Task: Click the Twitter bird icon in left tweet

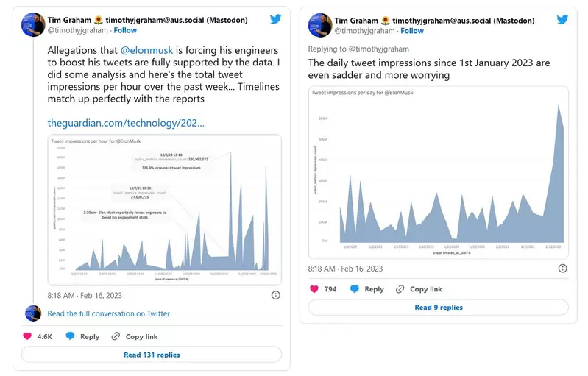Action: [276, 19]
